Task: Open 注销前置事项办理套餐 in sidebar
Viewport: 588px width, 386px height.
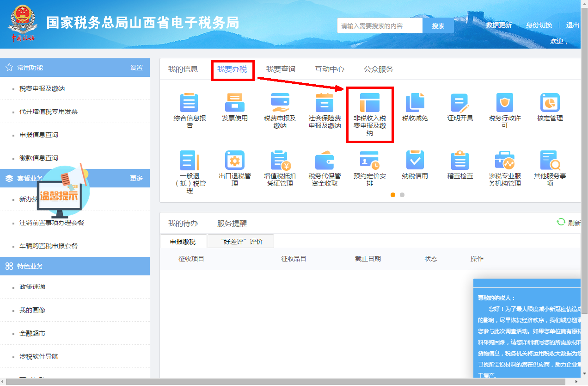Action: 52,223
